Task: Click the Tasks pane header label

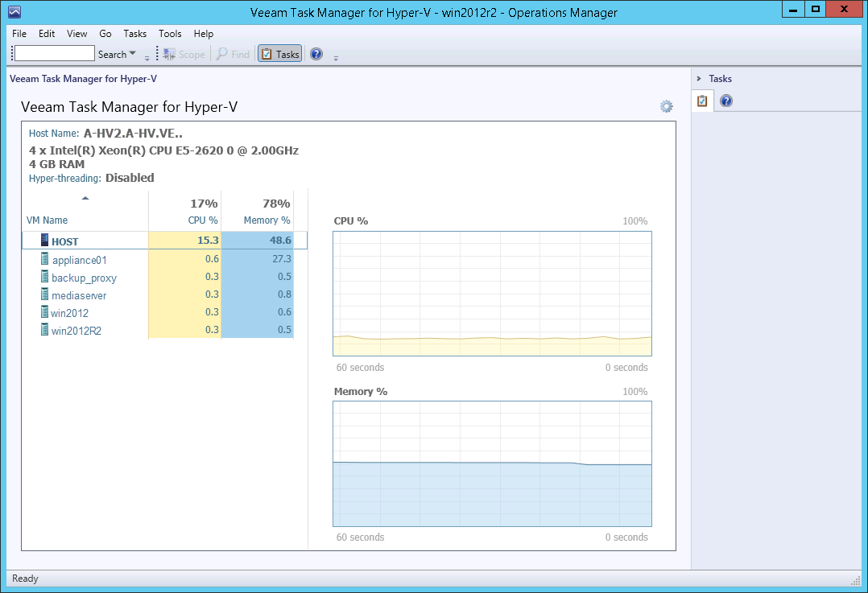Action: point(720,79)
